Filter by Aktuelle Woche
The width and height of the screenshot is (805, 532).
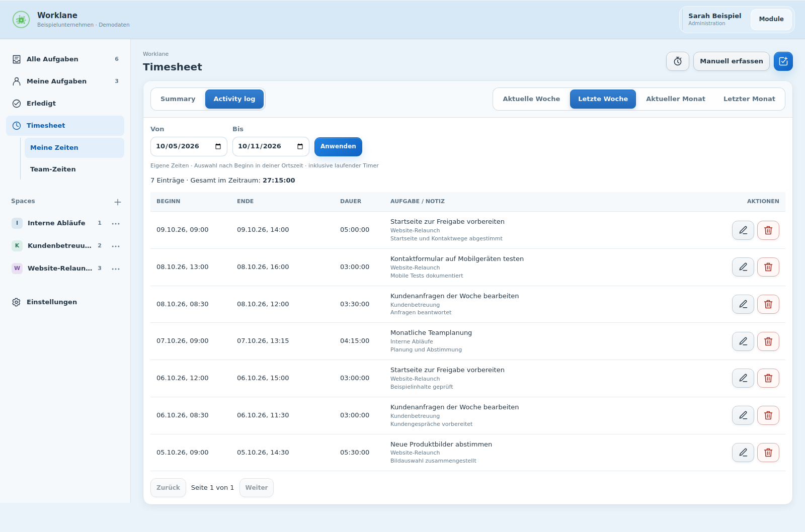coord(531,99)
